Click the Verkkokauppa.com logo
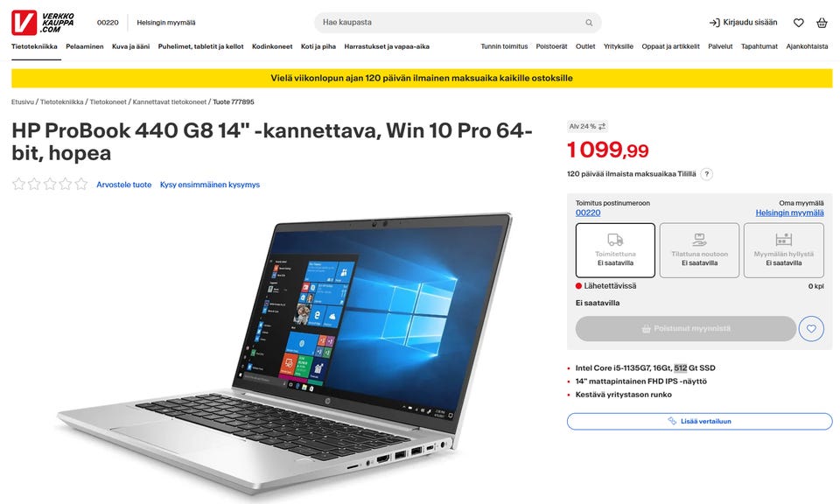Viewport: 840px width, 504px height. [x=43, y=23]
